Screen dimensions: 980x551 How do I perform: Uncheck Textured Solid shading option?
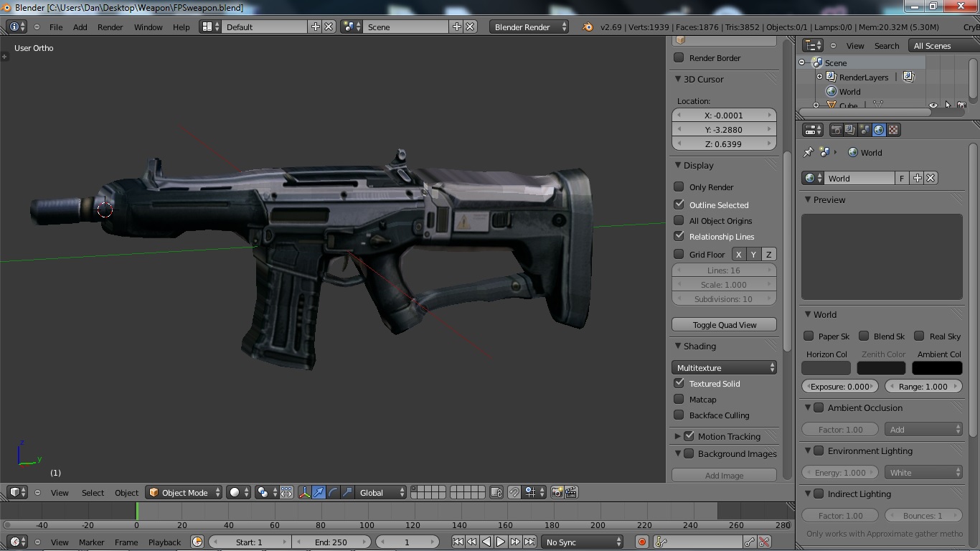coord(679,383)
